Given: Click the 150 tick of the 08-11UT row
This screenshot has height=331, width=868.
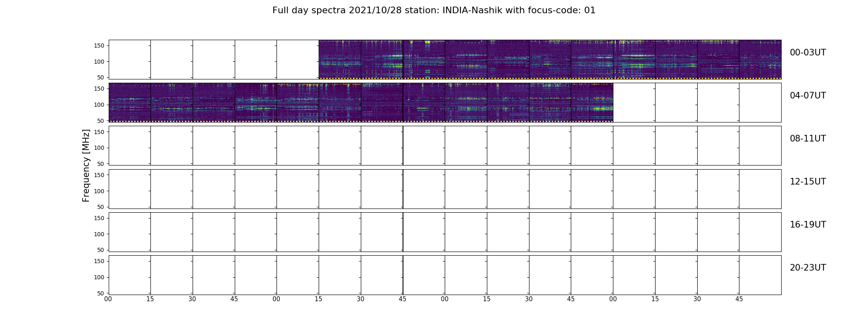Looking at the screenshot, I should [99, 132].
